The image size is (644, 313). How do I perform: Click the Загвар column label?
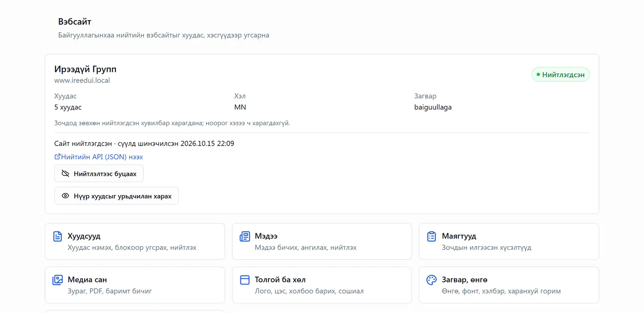(x=425, y=96)
